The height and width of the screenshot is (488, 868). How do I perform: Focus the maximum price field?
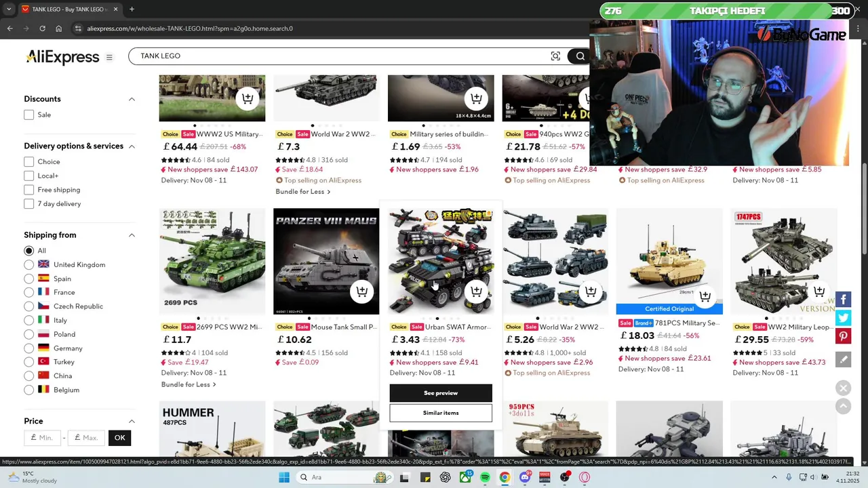[86, 438]
